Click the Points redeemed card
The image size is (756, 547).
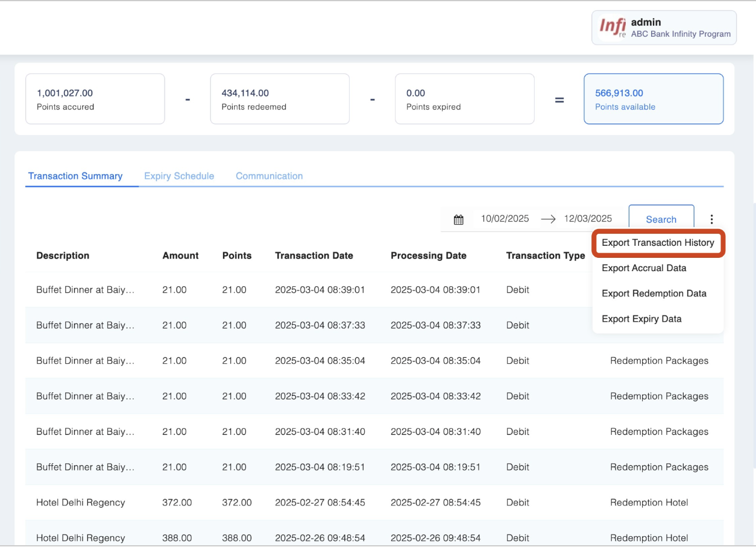click(280, 99)
